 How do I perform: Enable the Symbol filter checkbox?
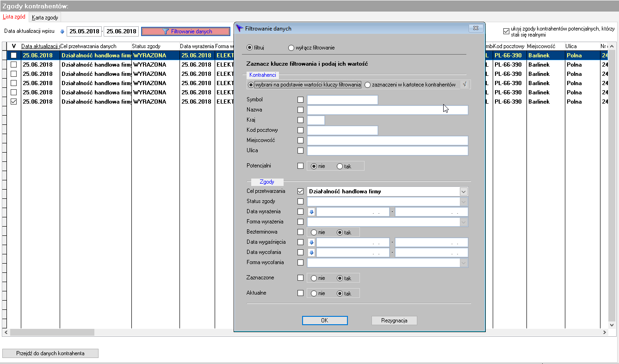301,99
